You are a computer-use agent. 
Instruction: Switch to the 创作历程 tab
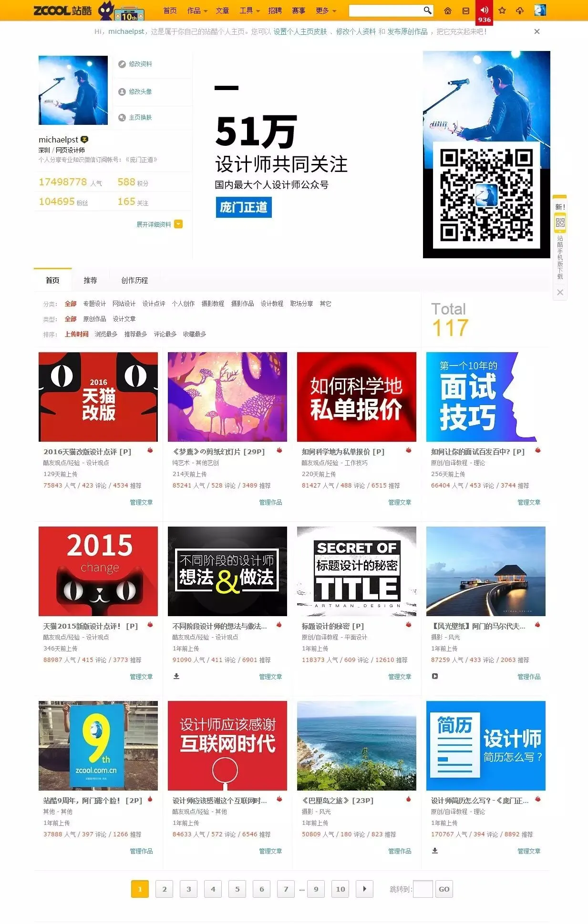[134, 280]
